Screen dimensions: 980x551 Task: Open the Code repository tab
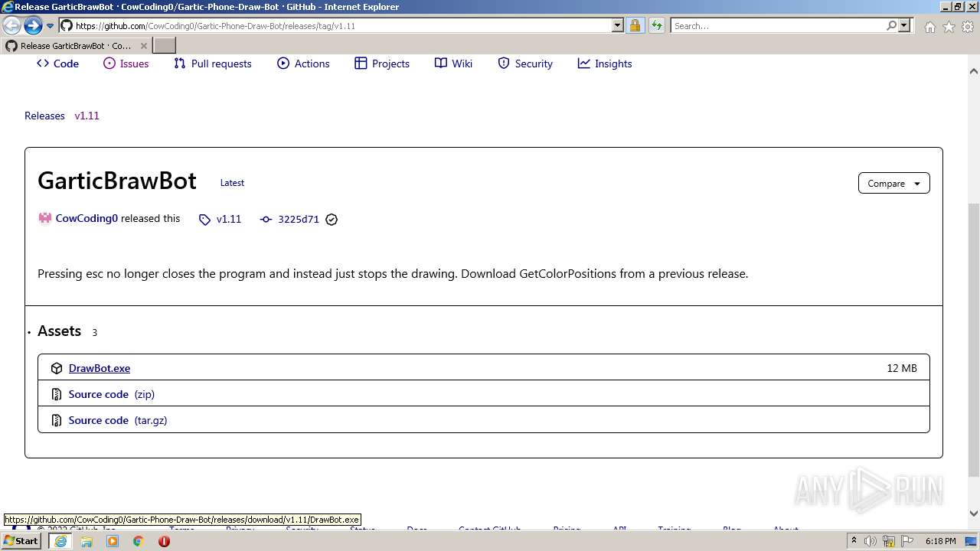click(57, 64)
